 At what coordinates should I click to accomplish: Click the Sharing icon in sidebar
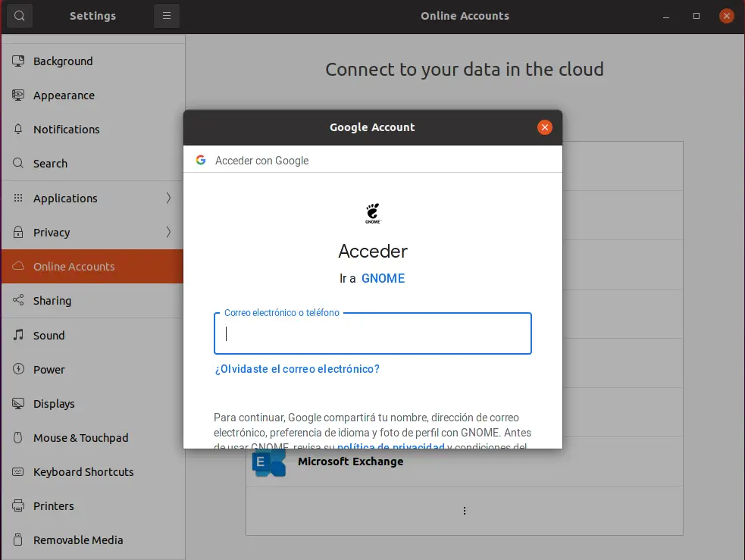point(18,300)
